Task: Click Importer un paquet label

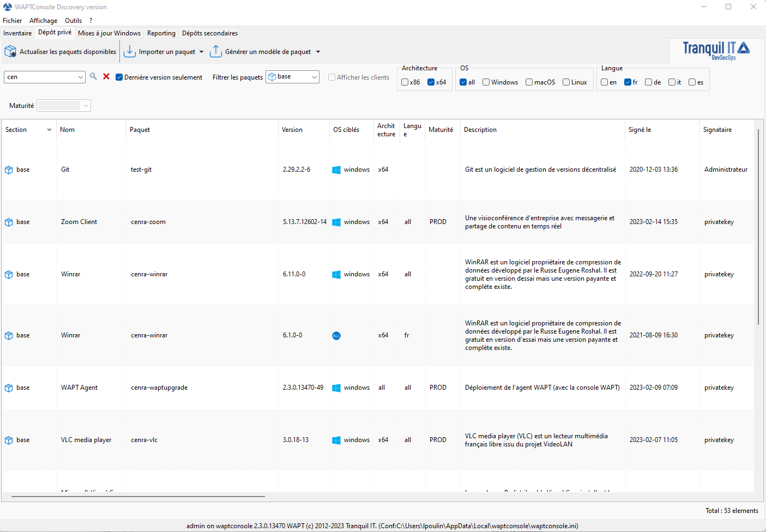Action: [x=167, y=52]
